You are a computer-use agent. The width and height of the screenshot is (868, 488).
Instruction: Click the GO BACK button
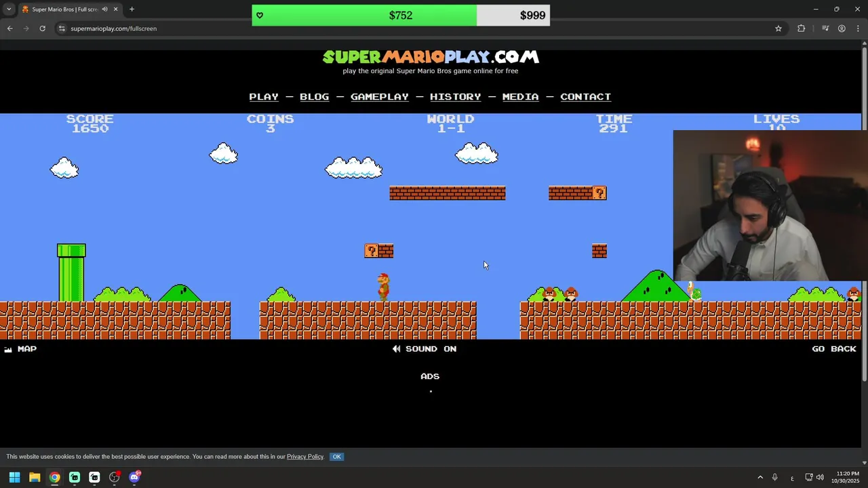coord(834,349)
